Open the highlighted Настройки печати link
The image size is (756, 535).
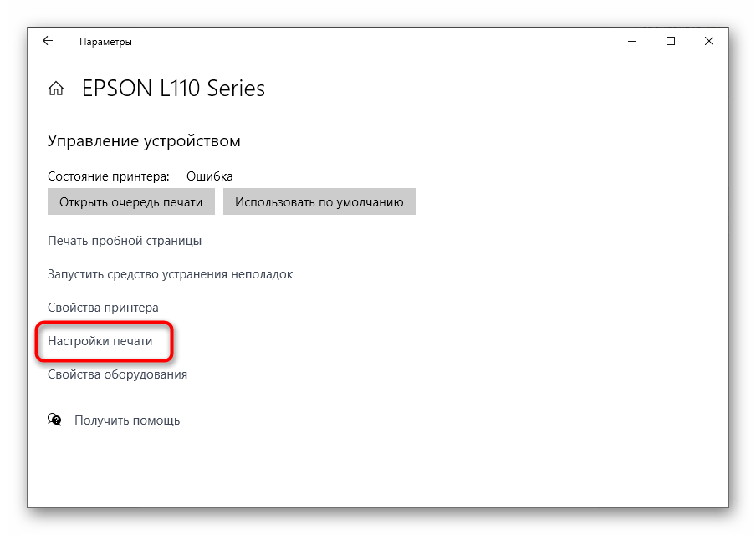click(100, 341)
